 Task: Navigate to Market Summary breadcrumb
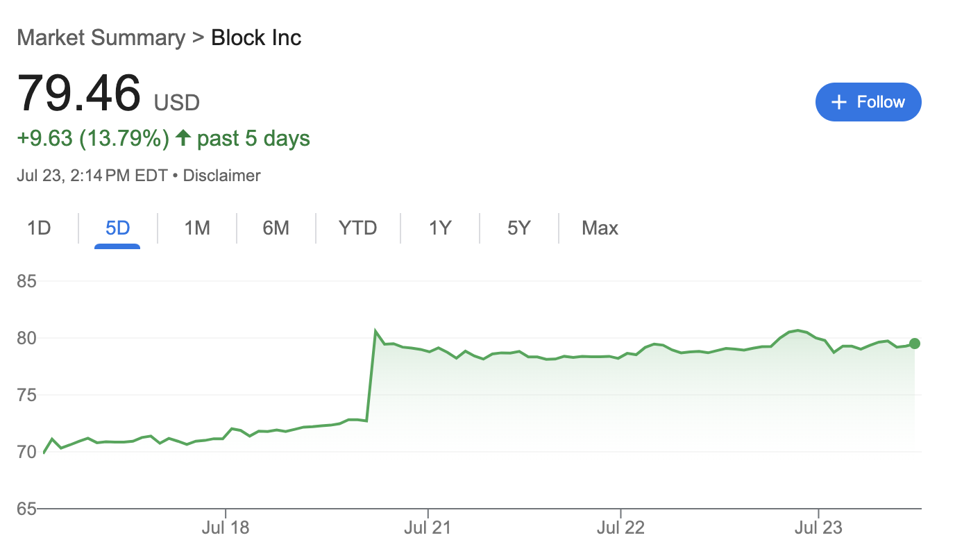(101, 37)
